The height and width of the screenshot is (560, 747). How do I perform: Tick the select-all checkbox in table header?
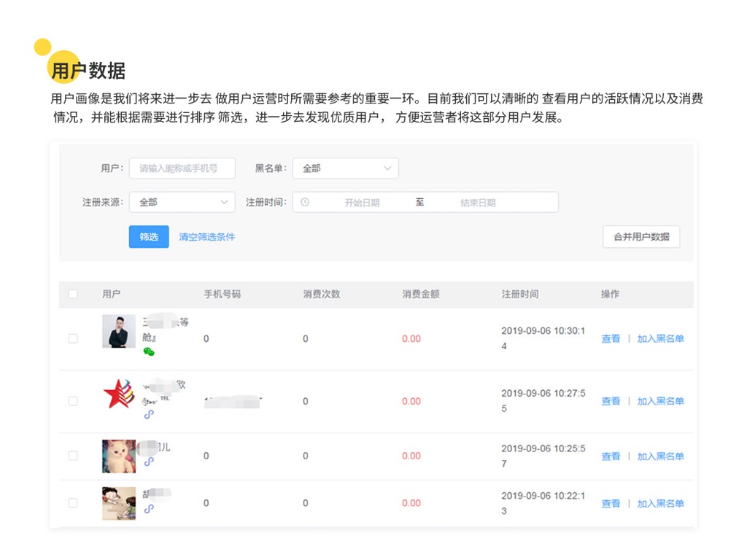click(x=73, y=294)
